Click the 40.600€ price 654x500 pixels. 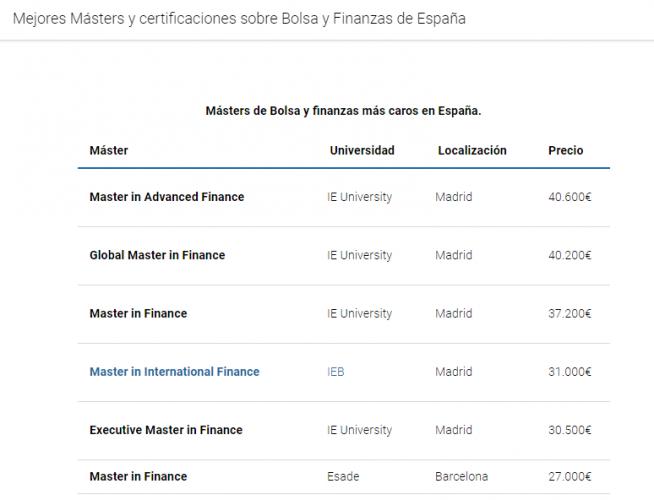[x=571, y=197]
